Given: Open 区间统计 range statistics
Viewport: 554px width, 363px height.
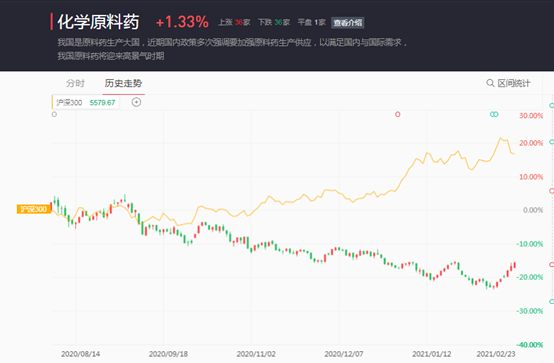Looking at the screenshot, I should click(514, 83).
